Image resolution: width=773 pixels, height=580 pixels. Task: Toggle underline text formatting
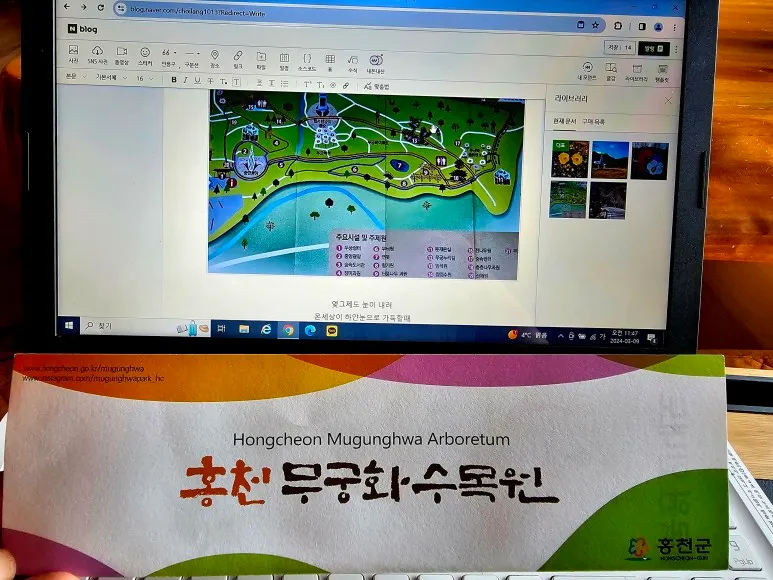196,80
